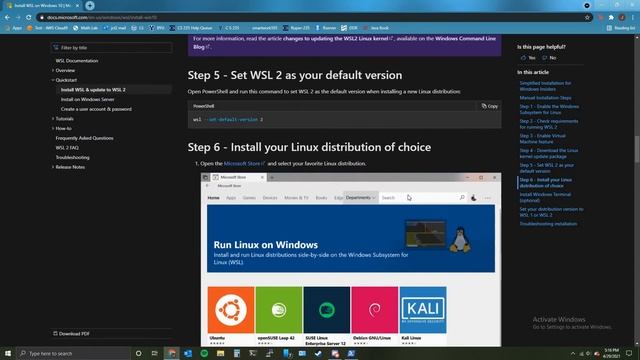
Task: Open the WSL 2 FAQ page
Action: coord(67,148)
